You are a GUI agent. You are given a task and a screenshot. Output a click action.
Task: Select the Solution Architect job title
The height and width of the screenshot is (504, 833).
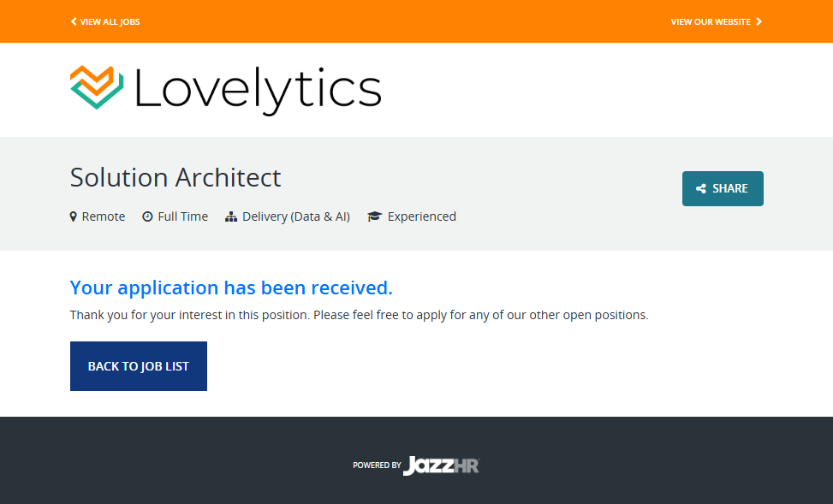click(176, 177)
